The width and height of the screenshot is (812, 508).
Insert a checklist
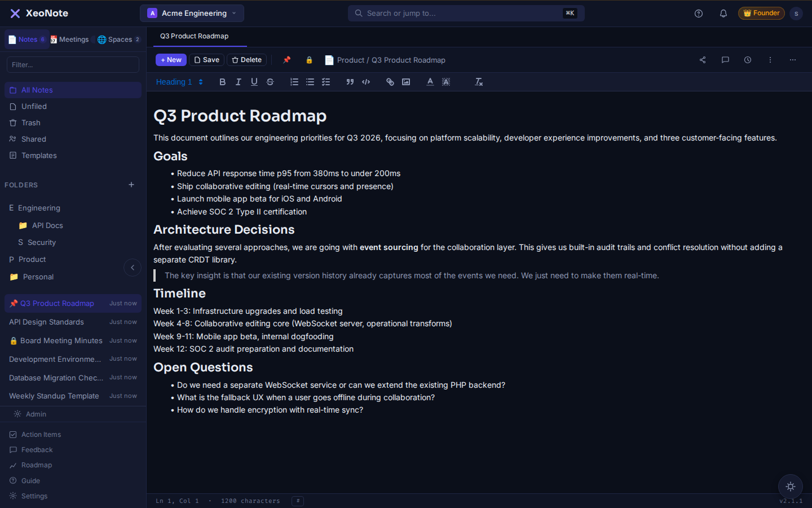coord(326,82)
